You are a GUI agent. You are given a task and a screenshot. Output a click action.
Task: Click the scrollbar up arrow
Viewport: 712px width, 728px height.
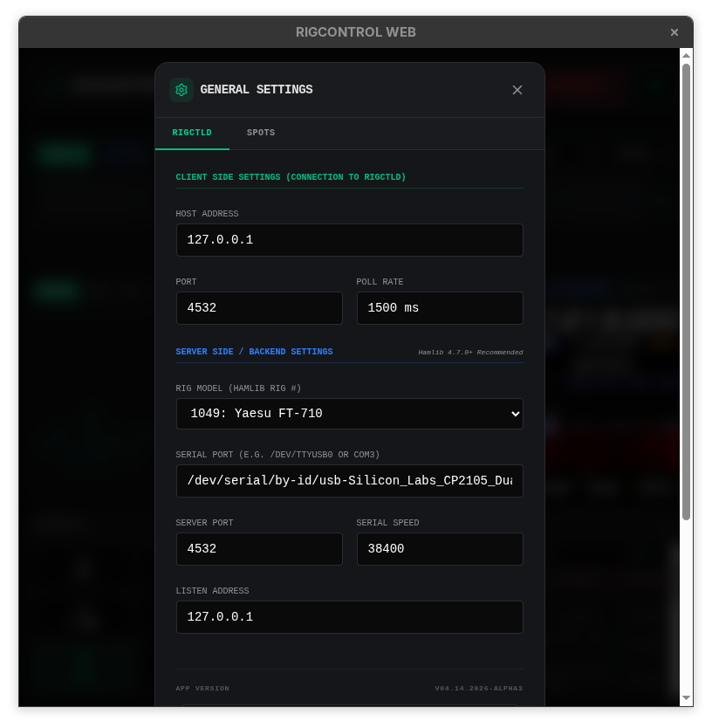point(686,55)
